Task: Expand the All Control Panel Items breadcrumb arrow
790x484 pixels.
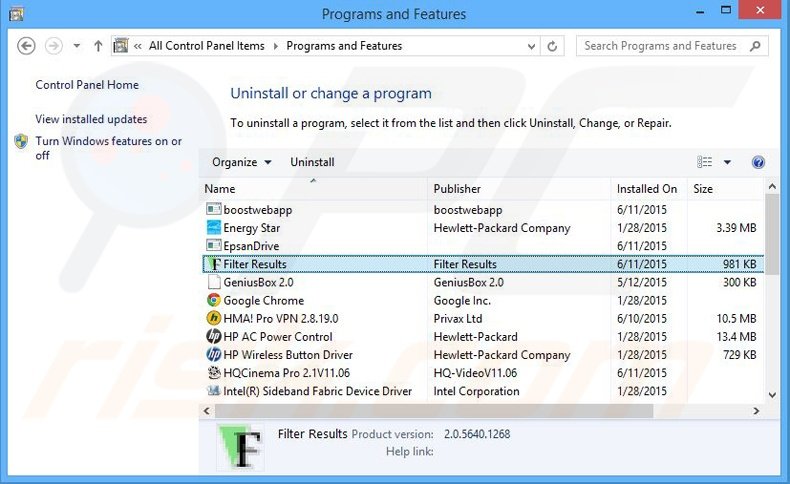Action: pyautogui.click(x=276, y=46)
